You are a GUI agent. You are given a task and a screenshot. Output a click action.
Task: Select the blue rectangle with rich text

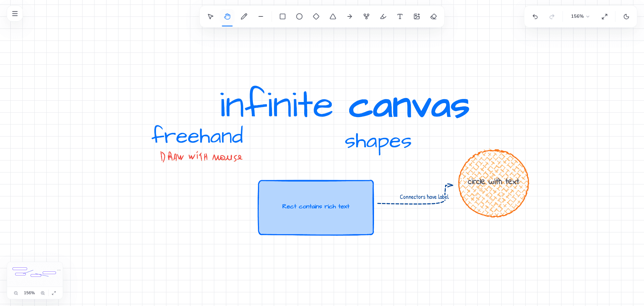coord(316,208)
